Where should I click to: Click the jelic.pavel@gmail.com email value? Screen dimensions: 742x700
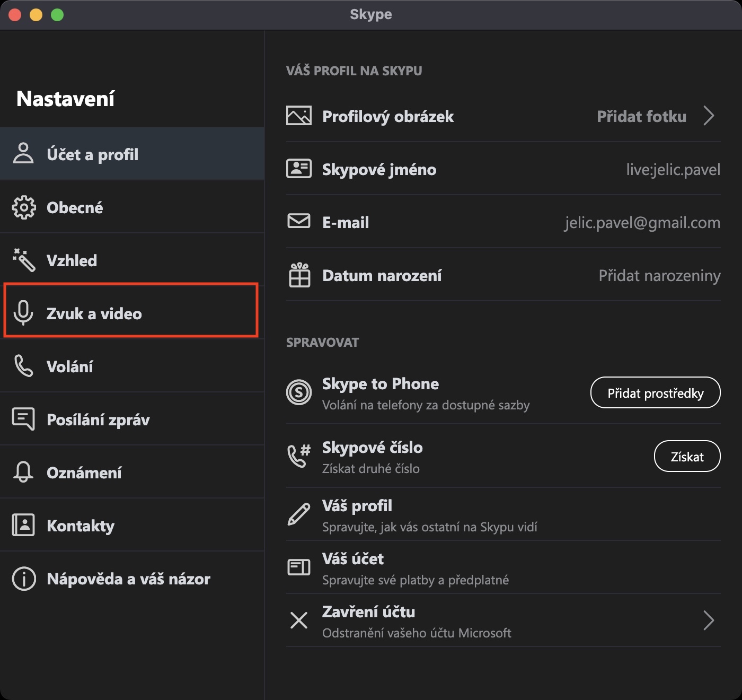642,223
